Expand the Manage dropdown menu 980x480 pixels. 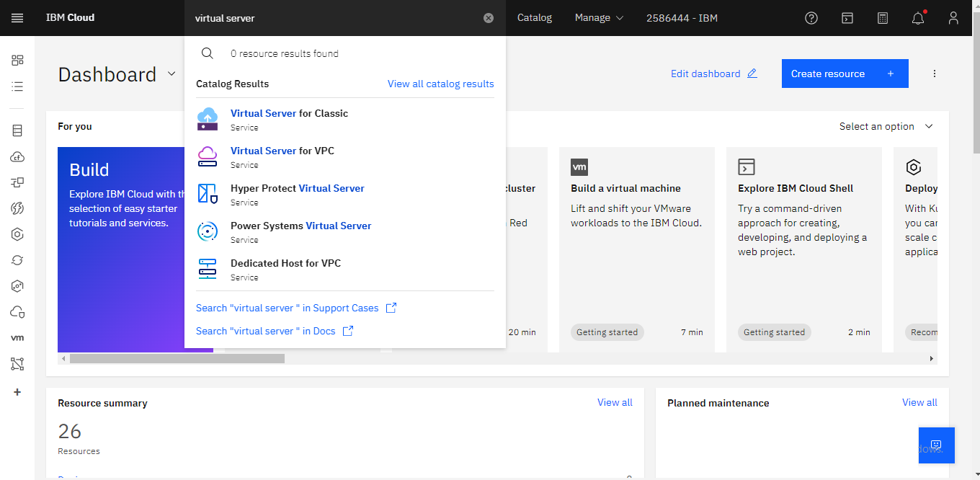[599, 18]
